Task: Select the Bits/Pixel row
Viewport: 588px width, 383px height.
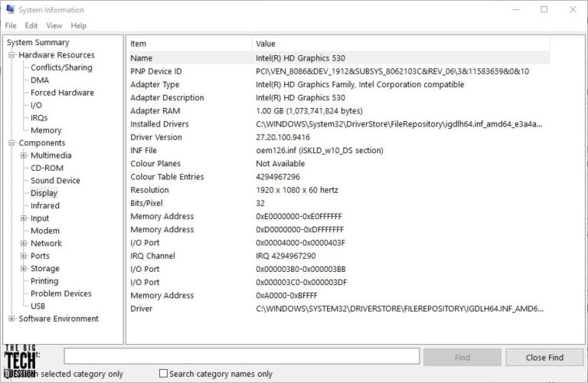Action: [x=338, y=203]
